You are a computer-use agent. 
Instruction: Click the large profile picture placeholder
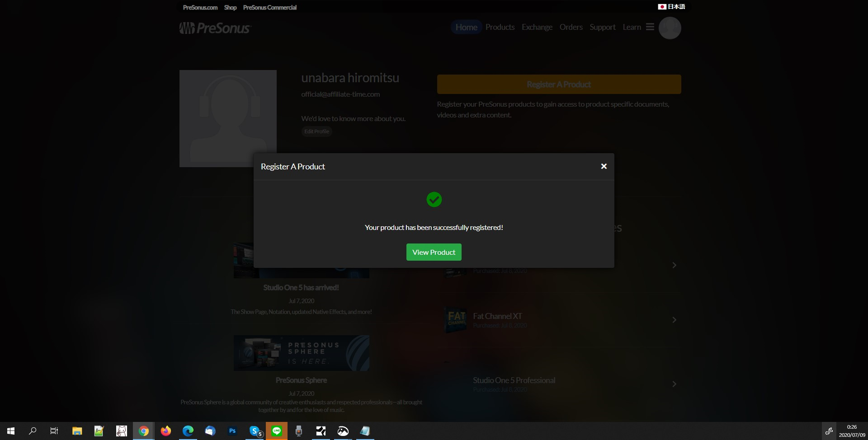tap(228, 118)
